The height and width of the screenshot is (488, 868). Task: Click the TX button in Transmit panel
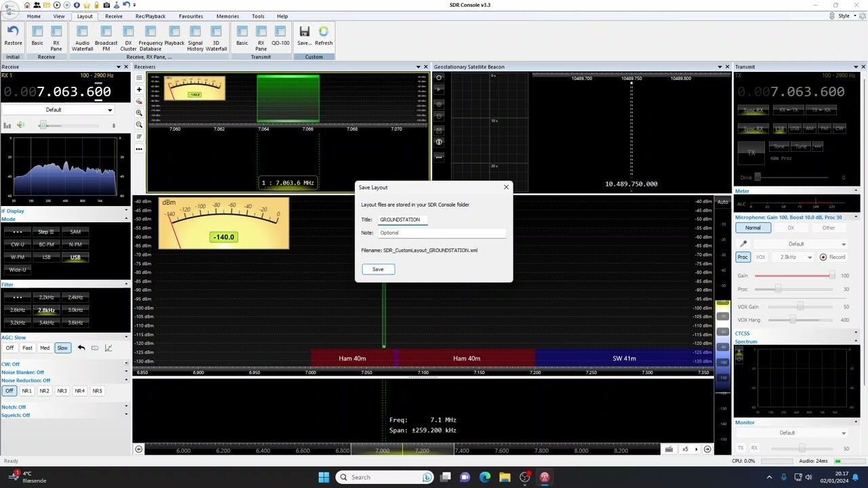click(751, 152)
